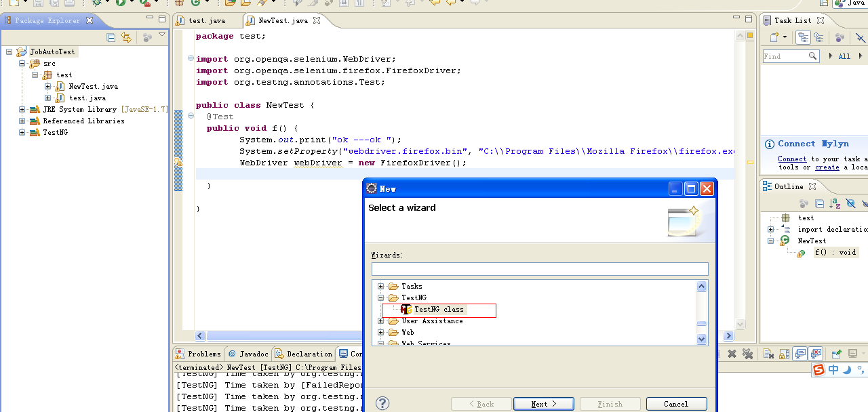The width and height of the screenshot is (868, 412).
Task: Click the All working set link
Action: click(844, 56)
